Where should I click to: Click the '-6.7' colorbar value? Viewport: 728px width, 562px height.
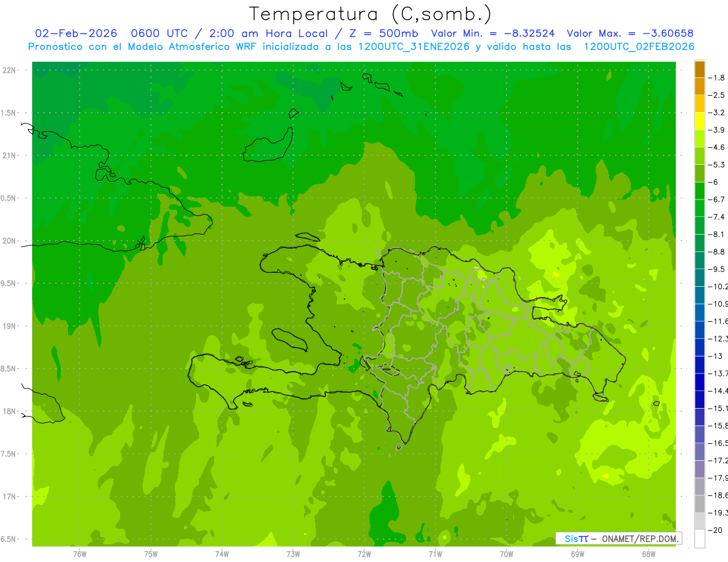coord(716,199)
